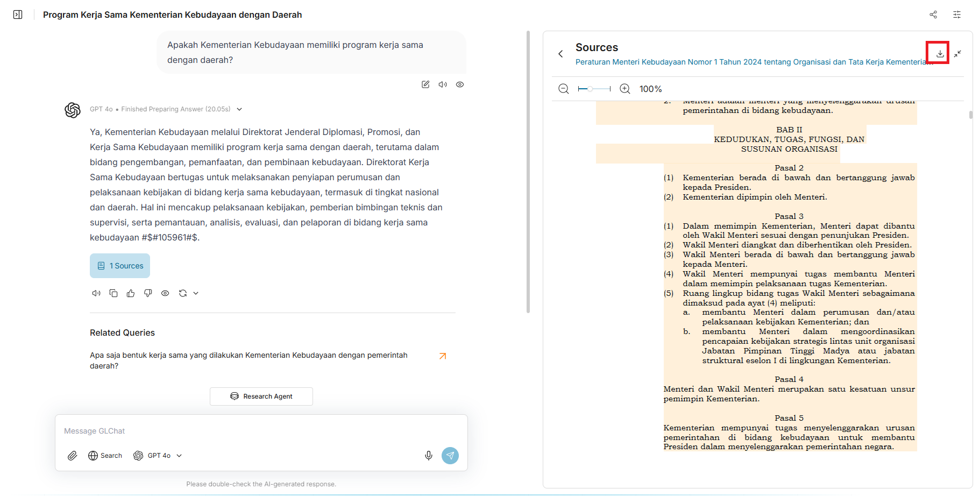Screen dimensions: 980x496
Task: Click the share conversation icon
Action: (933, 15)
